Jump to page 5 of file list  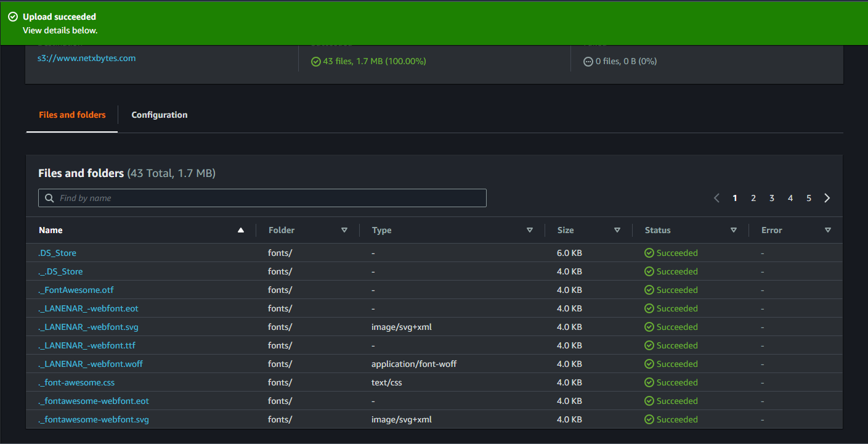click(808, 198)
